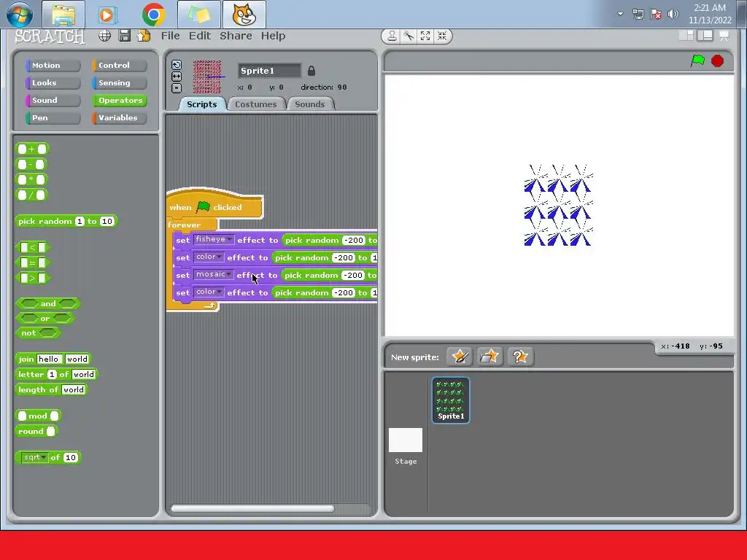Click the globe language icon
The image size is (747, 560).
(105, 36)
